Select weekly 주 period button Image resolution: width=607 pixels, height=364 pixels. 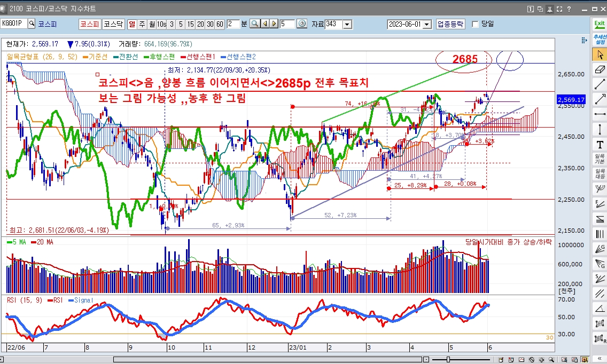pos(142,24)
